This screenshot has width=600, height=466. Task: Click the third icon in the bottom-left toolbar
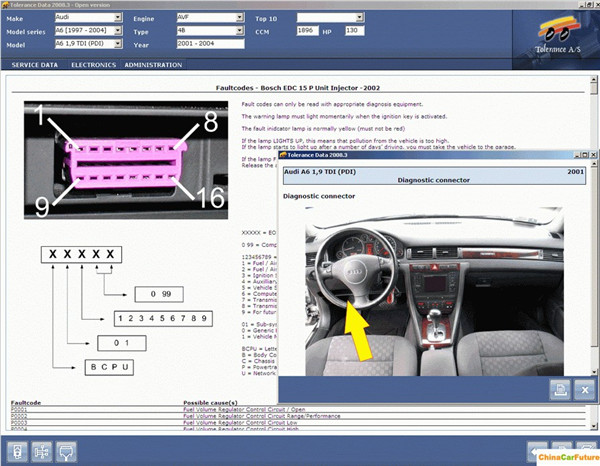coord(68,452)
